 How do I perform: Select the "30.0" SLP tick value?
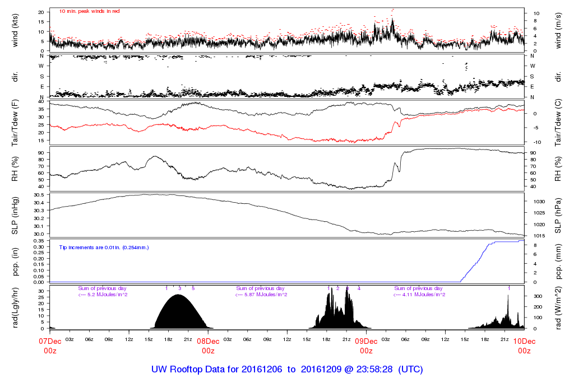(39, 234)
